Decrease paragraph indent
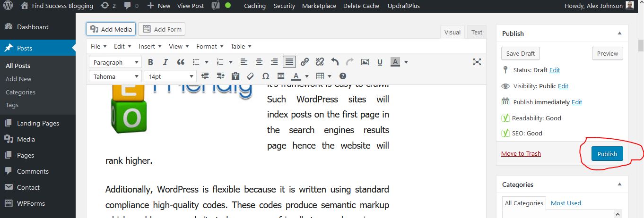 point(205,76)
